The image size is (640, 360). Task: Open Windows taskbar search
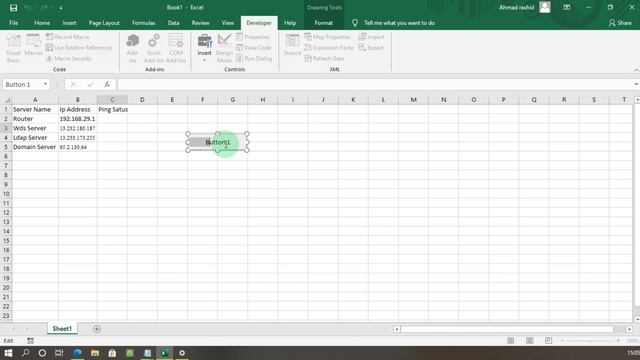click(x=25, y=353)
